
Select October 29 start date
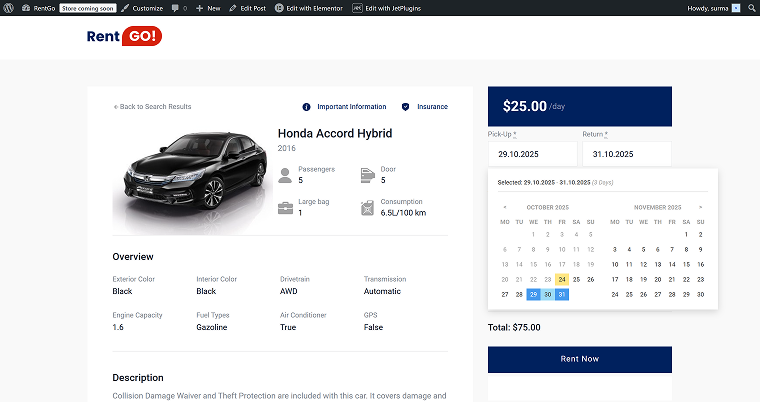533,294
